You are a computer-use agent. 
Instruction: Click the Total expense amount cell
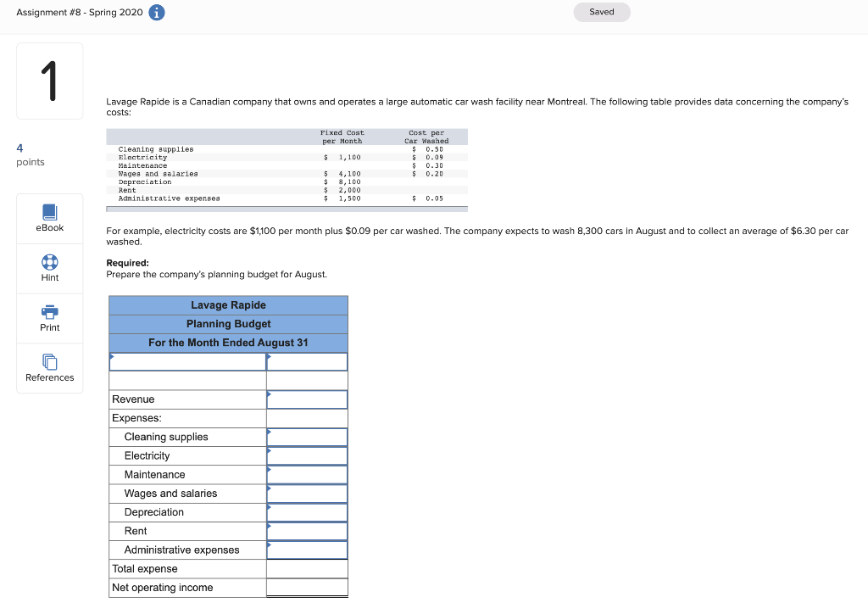tap(307, 568)
